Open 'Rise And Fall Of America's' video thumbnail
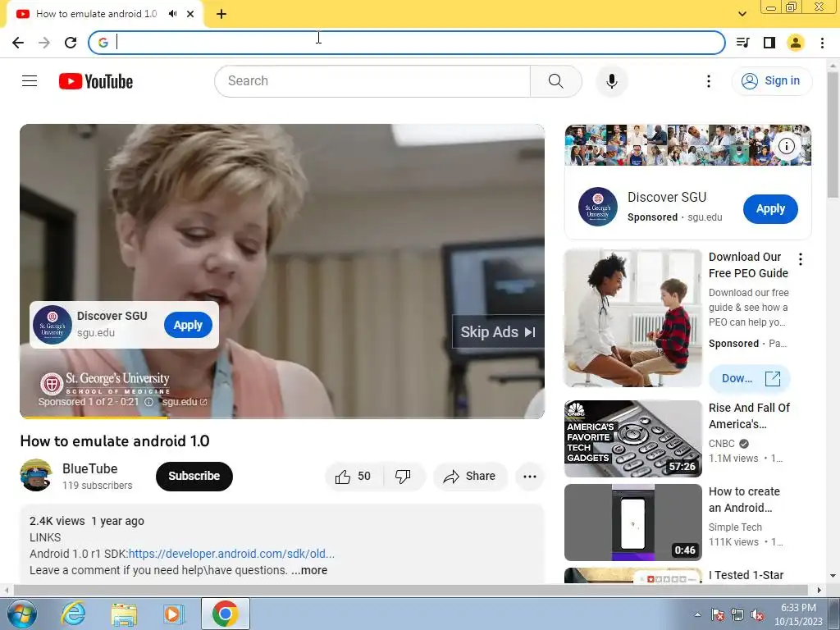Image resolution: width=840 pixels, height=630 pixels. point(633,439)
